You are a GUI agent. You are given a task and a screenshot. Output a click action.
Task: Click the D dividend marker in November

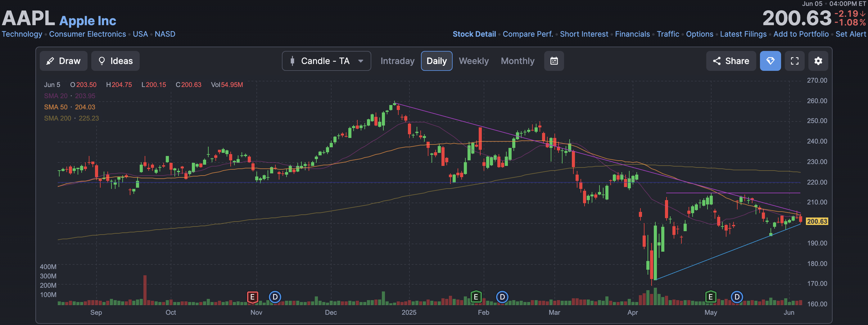point(275,297)
